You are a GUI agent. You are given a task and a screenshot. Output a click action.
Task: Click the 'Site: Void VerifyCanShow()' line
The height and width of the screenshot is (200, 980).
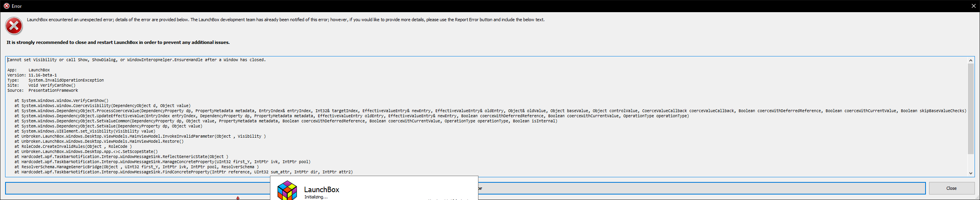42,85
